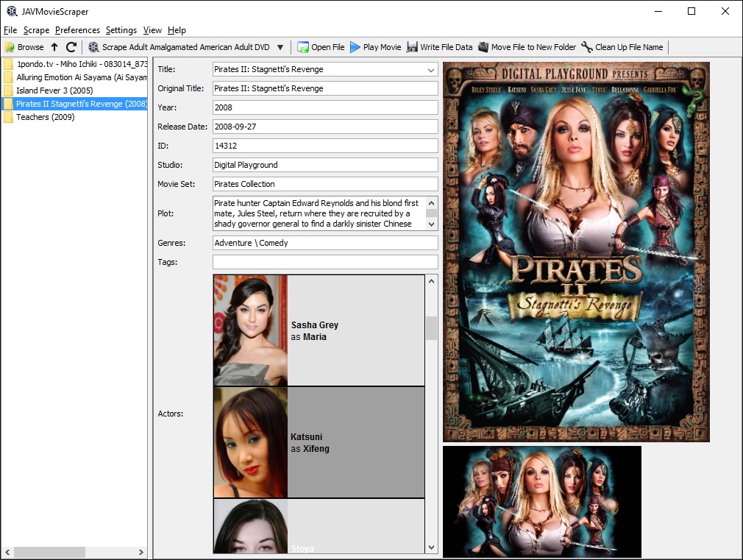Image resolution: width=743 pixels, height=560 pixels.
Task: Expand the Title combo box dropdown
Action: pyautogui.click(x=431, y=70)
